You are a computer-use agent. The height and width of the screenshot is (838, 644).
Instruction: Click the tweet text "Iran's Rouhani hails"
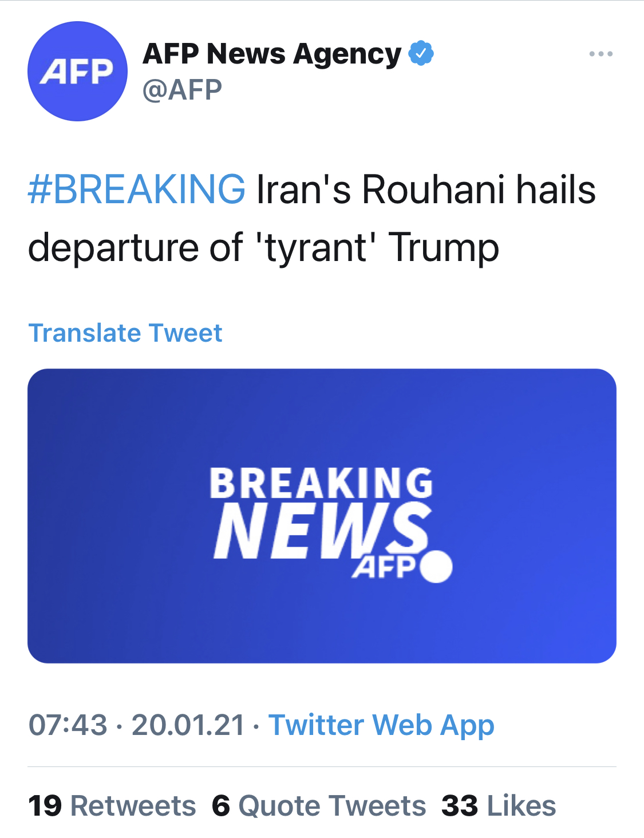tap(426, 189)
